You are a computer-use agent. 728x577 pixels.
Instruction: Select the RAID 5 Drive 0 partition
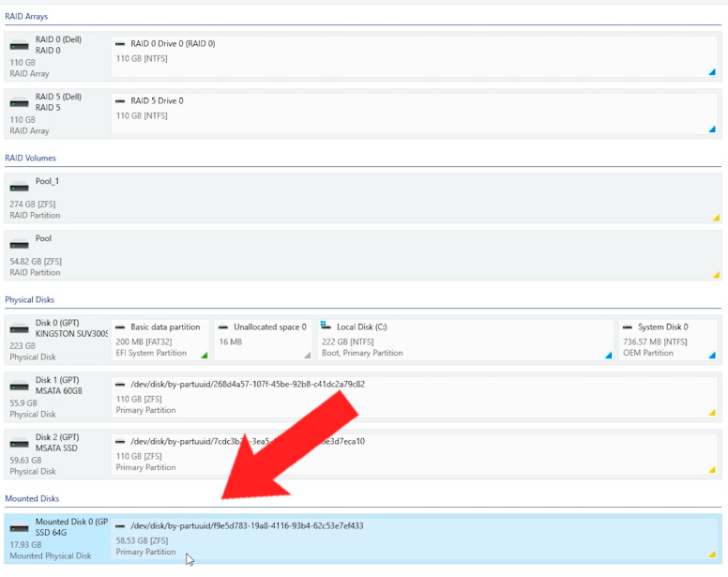[x=414, y=114]
